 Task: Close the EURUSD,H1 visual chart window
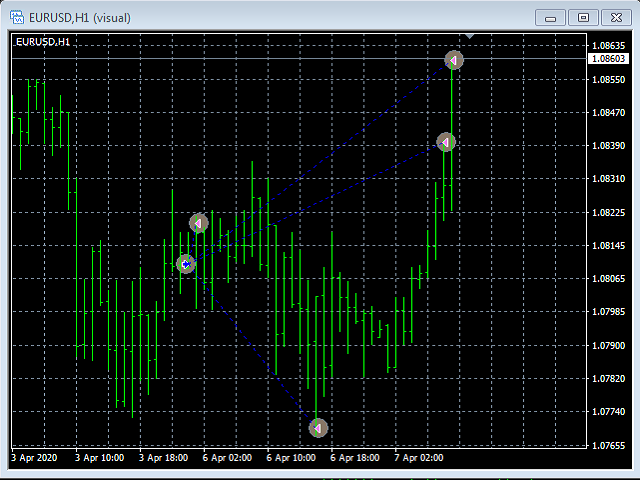(x=616, y=18)
